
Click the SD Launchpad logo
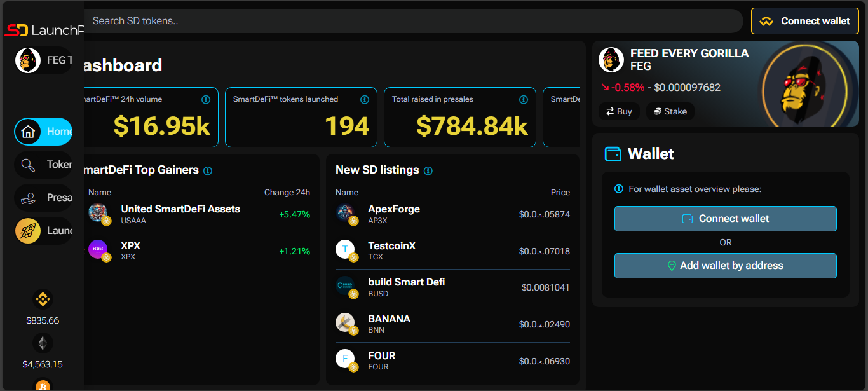[43, 30]
